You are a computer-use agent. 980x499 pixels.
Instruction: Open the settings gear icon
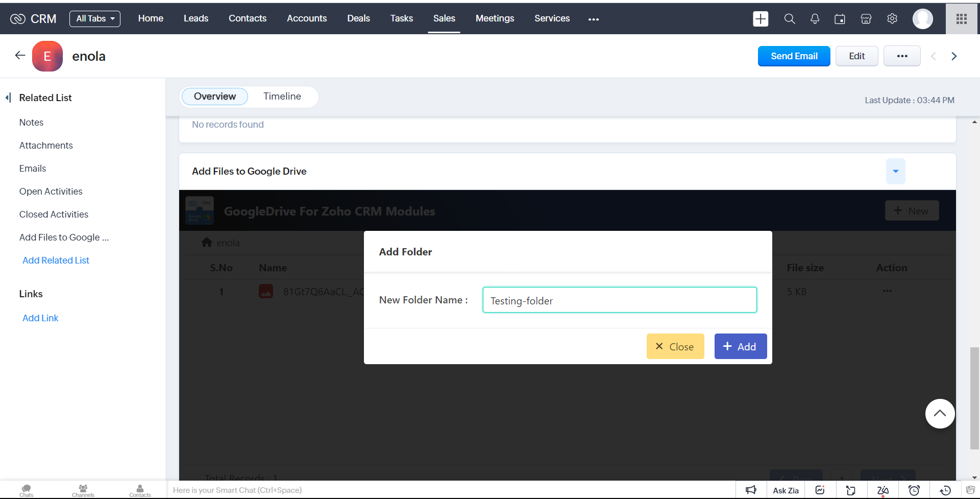[892, 19]
